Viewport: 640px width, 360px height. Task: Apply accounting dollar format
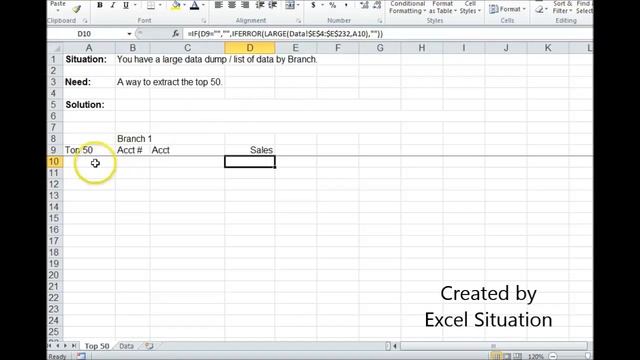[313, 5]
